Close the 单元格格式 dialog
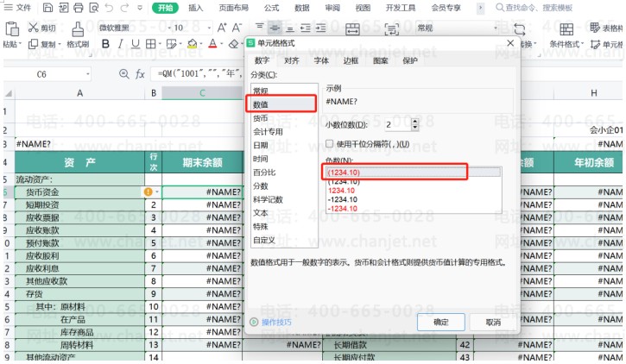Viewport: 626px width, 364px height. coord(510,42)
